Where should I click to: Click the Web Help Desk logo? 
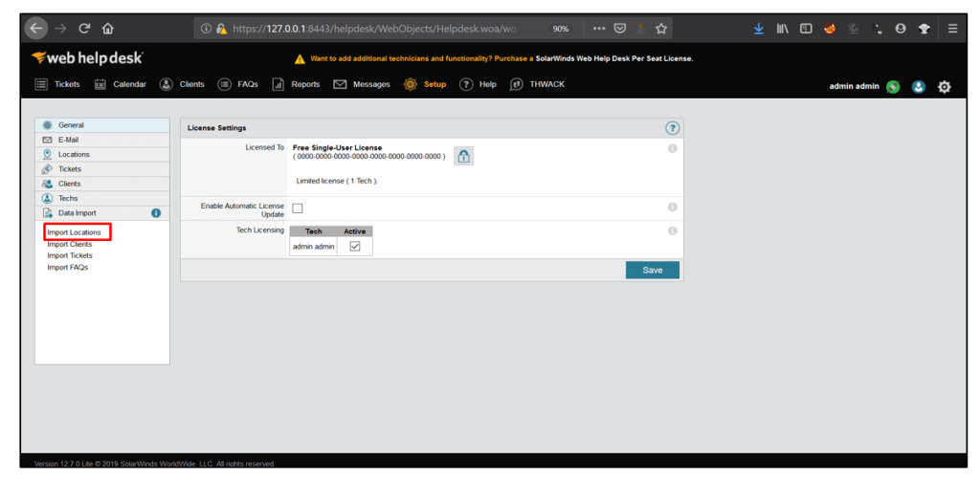click(87, 58)
